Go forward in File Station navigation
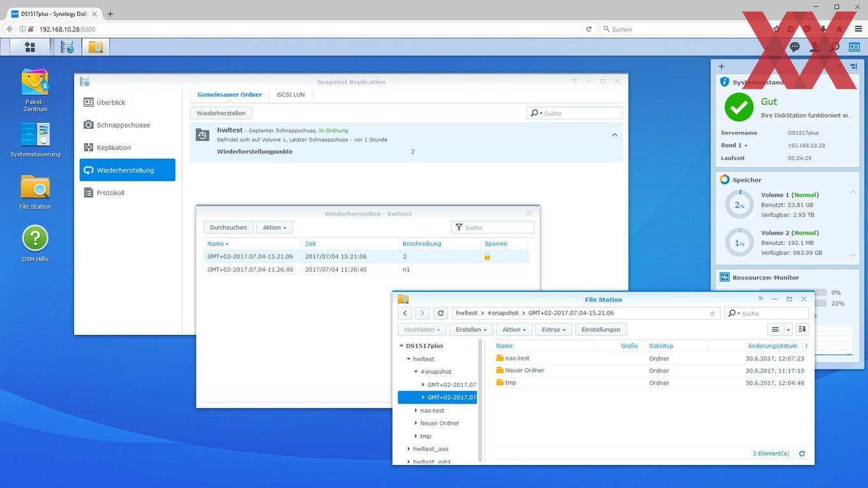The width and height of the screenshot is (868, 488). point(422,313)
